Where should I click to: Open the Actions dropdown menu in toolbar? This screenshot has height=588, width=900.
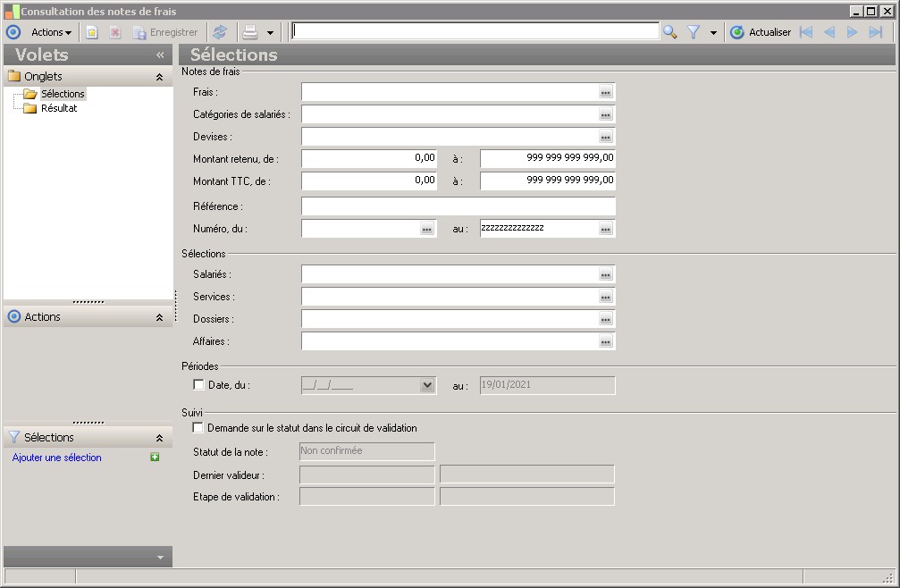pos(51,32)
